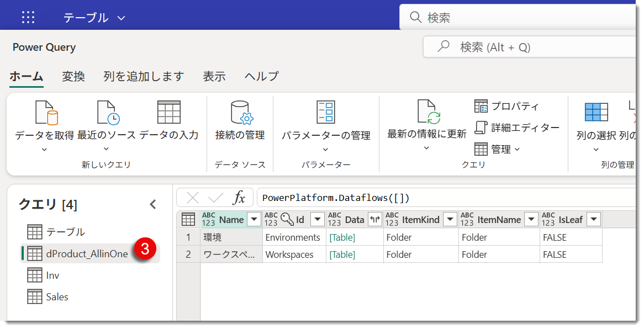644x329 pixels.
Task: Expand the Data column icon
Action: tap(375, 219)
